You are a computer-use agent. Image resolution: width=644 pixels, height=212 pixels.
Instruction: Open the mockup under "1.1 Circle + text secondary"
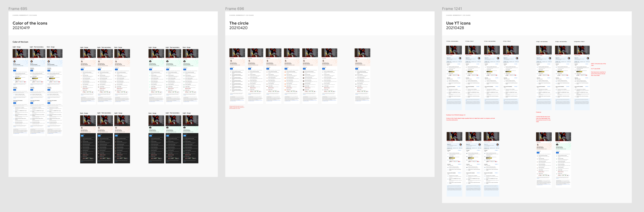click(x=454, y=78)
